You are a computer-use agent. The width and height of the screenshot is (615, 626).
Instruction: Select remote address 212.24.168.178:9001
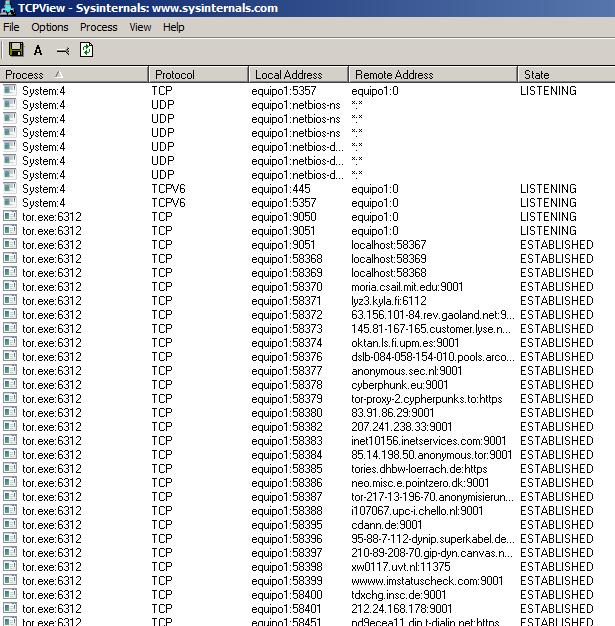401,609
